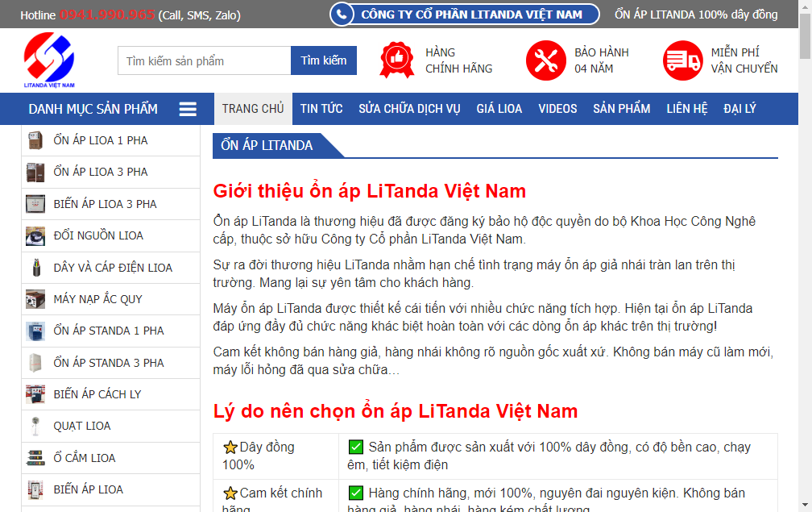Click the Dây đồng 100% table cell
The height and width of the screenshot is (512, 812).
coord(276,456)
